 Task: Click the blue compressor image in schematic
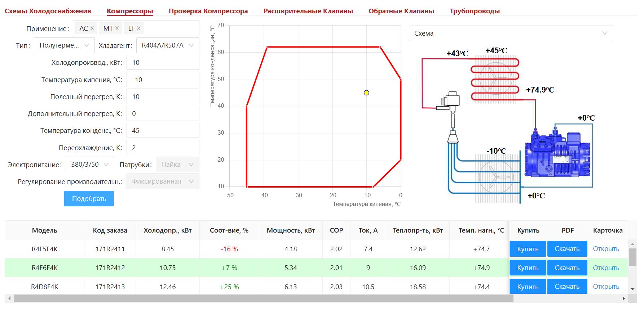pos(558,154)
